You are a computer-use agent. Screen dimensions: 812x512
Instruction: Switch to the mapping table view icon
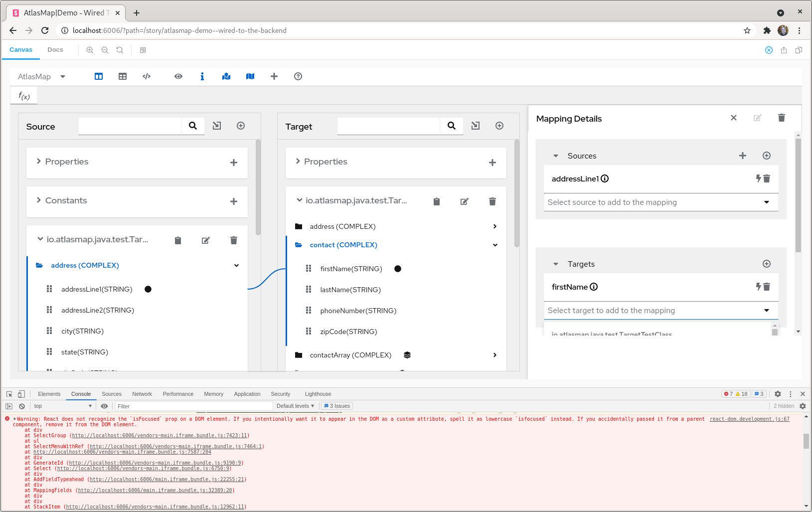coord(123,76)
